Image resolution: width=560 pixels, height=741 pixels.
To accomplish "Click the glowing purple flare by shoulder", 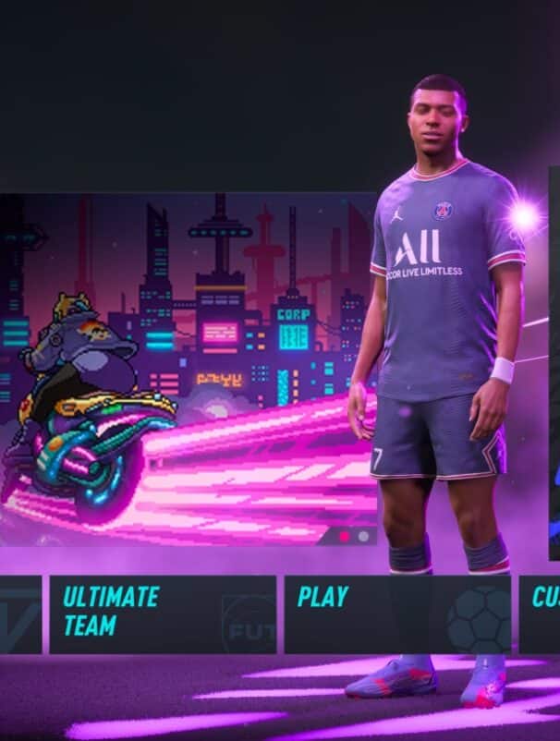I will tap(525, 217).
